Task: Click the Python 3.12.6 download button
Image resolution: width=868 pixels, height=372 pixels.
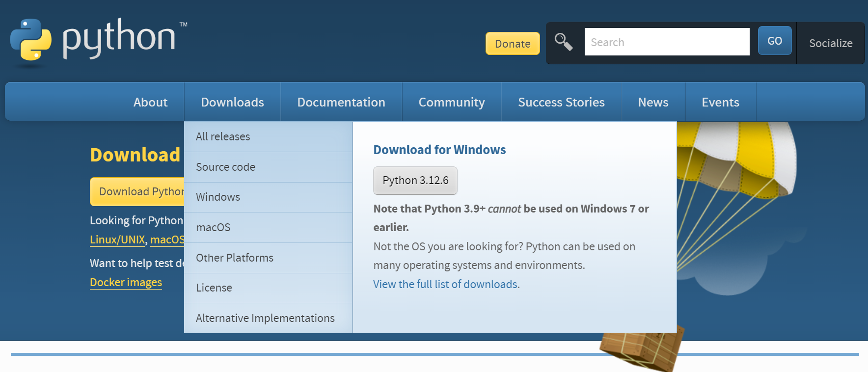Action: click(415, 181)
